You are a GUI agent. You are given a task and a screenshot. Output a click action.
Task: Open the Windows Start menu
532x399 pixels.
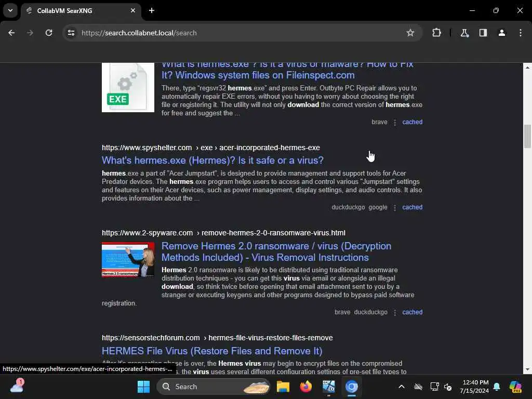coord(143,387)
